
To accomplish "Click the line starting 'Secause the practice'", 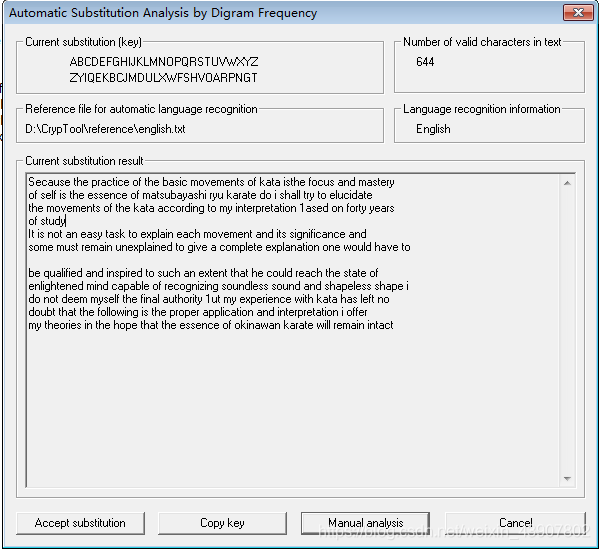I will click(211, 182).
